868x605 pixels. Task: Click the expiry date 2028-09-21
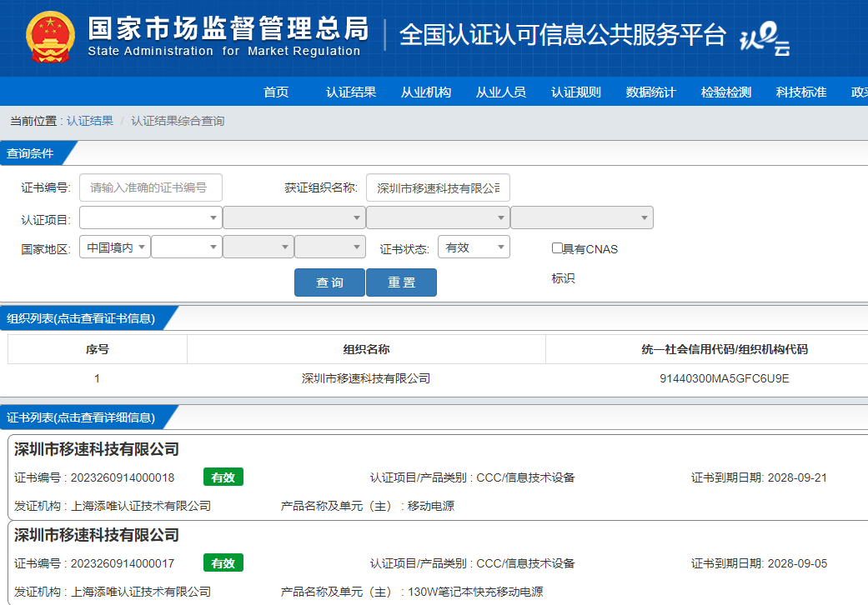coord(797,477)
